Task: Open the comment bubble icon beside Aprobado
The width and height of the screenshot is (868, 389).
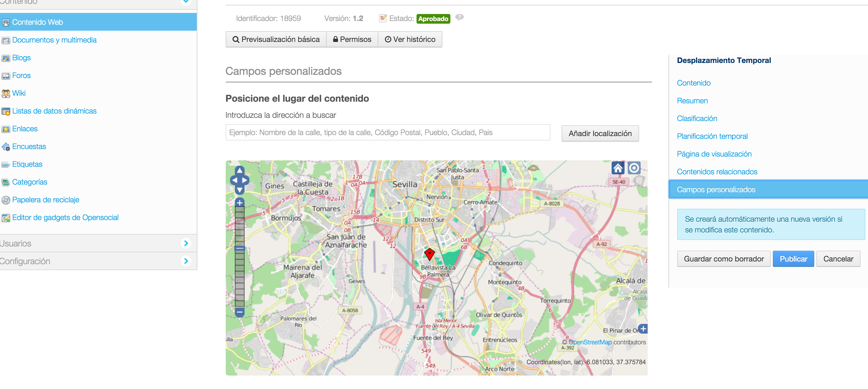Action: pyautogui.click(x=459, y=17)
